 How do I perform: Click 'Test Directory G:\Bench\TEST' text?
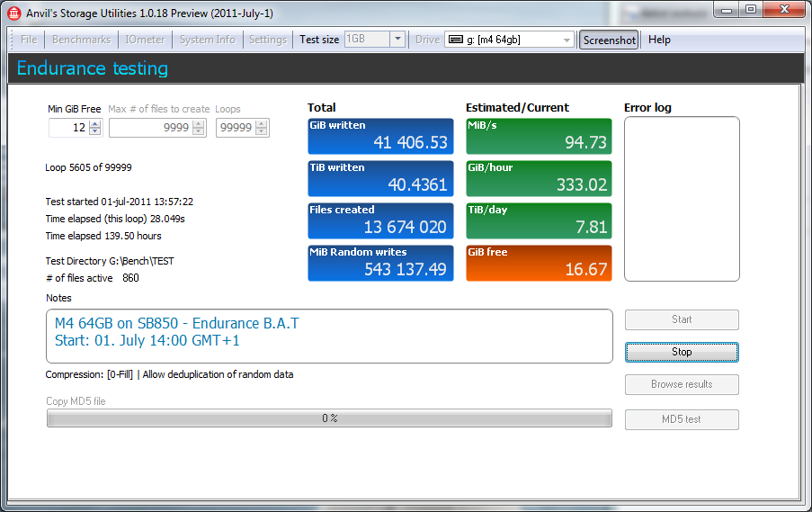(110, 261)
